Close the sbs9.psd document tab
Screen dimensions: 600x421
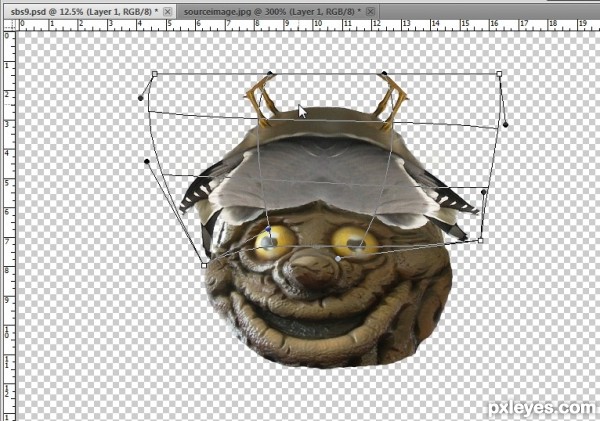167,12
